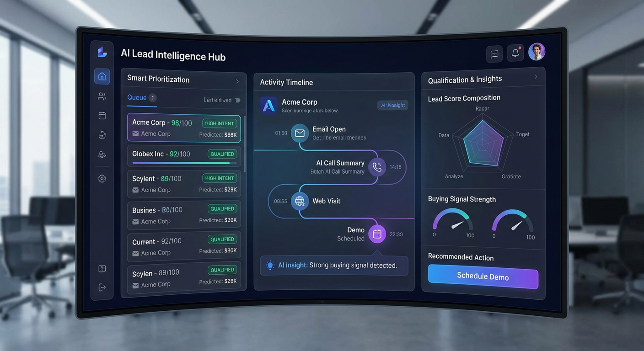This screenshot has width=644, height=351.
Task: Click the logout icon at sidebar bottom
Action: click(102, 287)
